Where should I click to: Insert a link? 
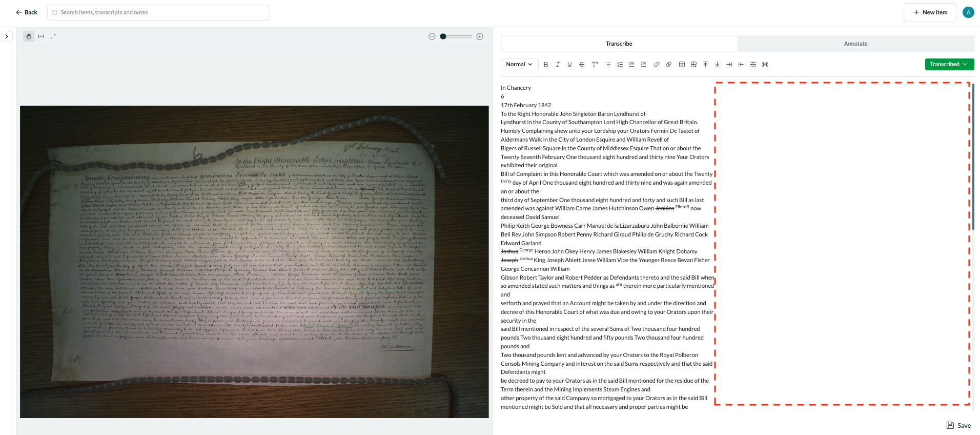(x=657, y=64)
